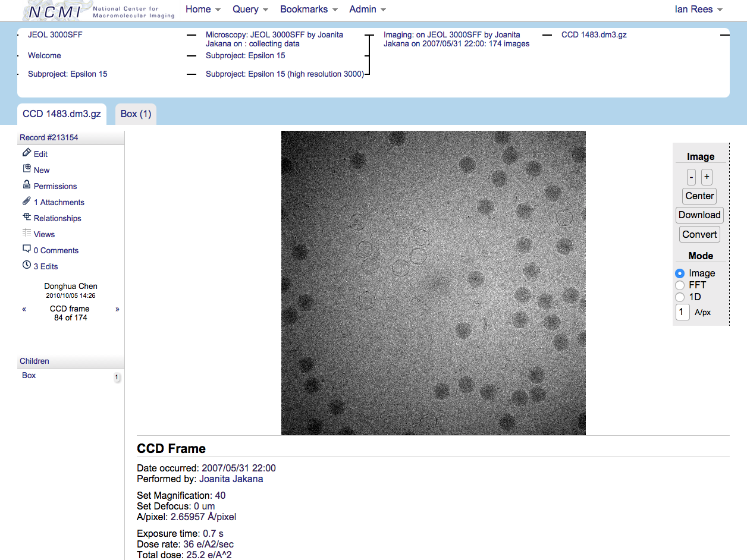The width and height of the screenshot is (747, 560).
Task: Switch to the Box (1) tab
Action: [136, 114]
